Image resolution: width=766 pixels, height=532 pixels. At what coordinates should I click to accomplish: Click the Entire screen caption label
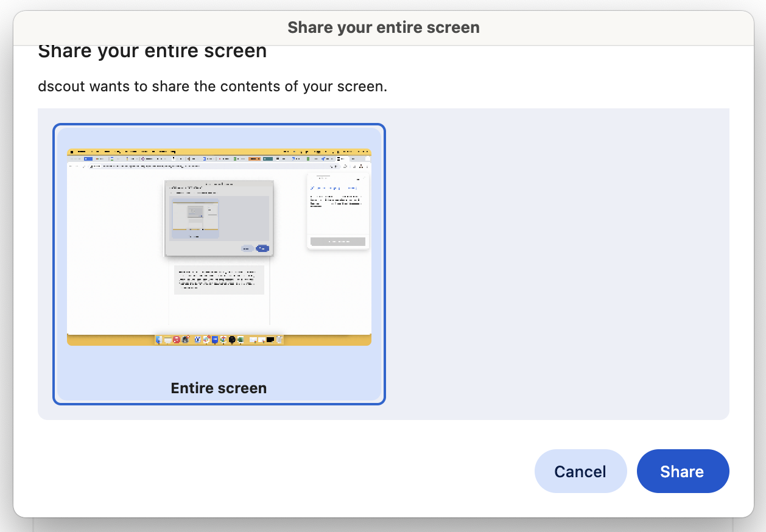(218, 388)
